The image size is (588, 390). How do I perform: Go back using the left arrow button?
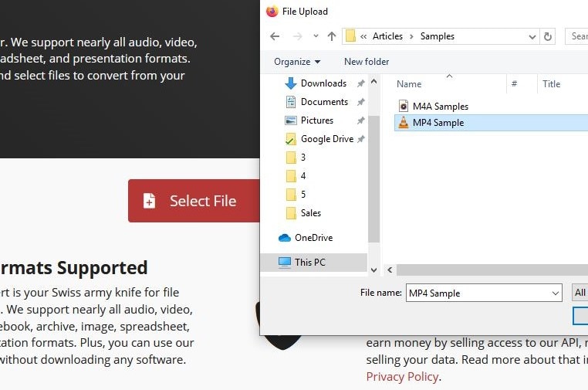pos(275,36)
